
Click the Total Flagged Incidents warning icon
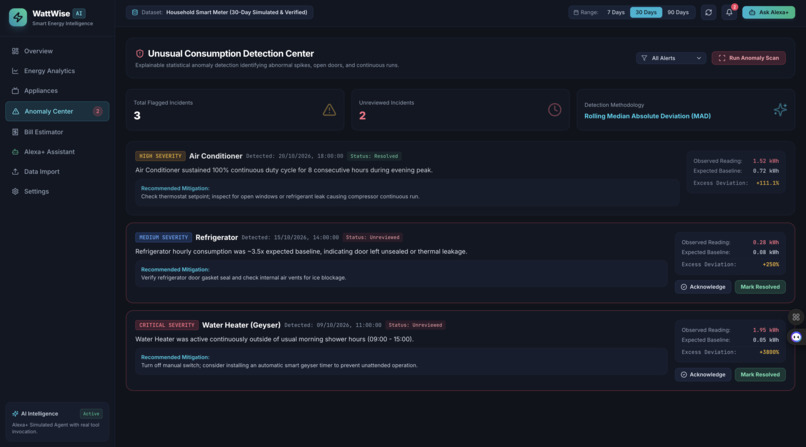click(329, 109)
